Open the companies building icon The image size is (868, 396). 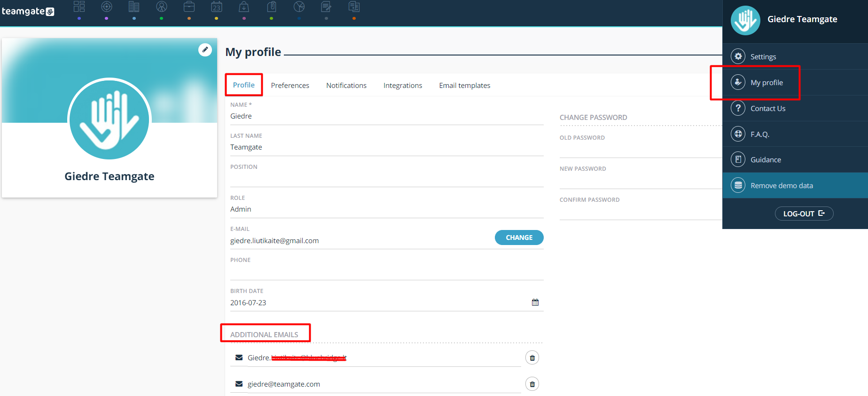(x=134, y=7)
